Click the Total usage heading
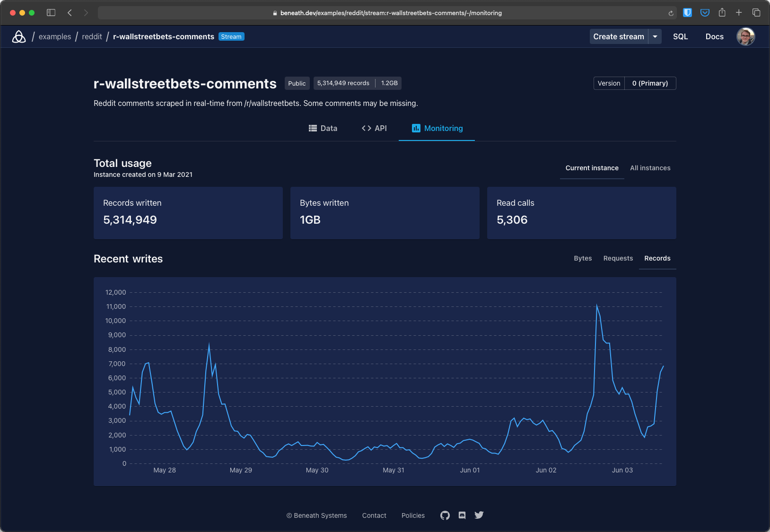The height and width of the screenshot is (532, 770). coord(122,163)
